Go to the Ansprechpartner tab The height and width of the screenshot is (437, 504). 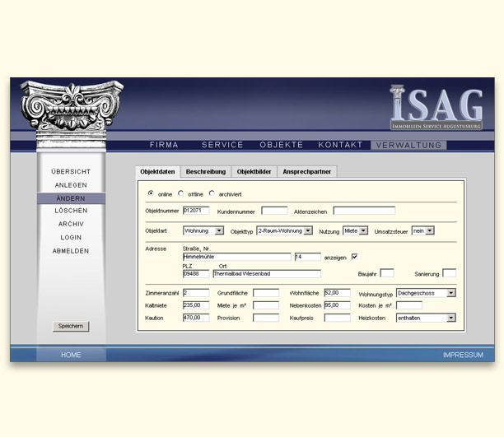tap(307, 171)
